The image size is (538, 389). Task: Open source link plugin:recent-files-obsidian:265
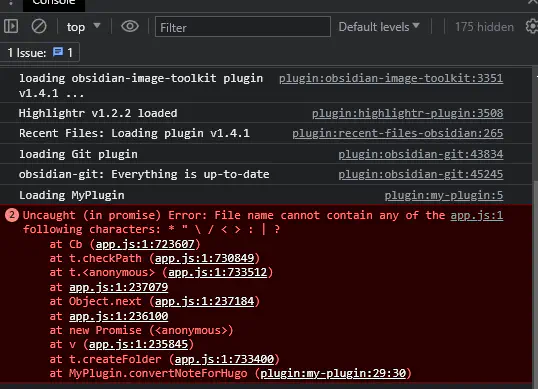(397, 133)
